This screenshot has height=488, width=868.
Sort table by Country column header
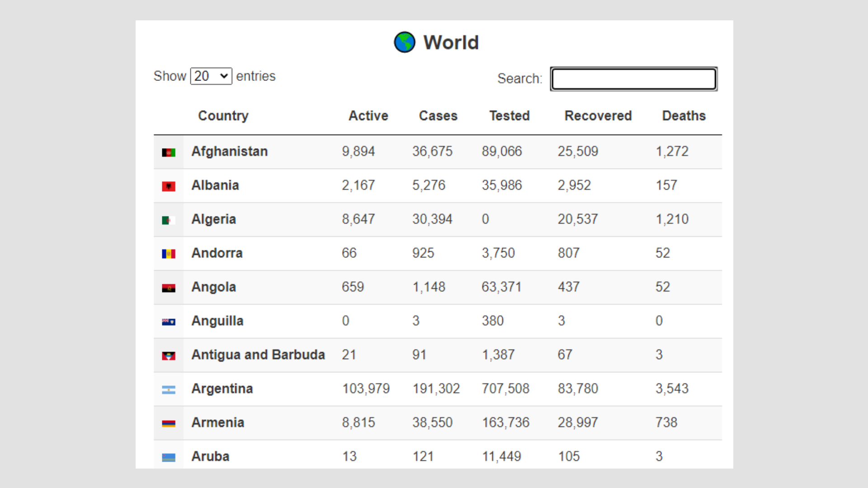tap(223, 116)
